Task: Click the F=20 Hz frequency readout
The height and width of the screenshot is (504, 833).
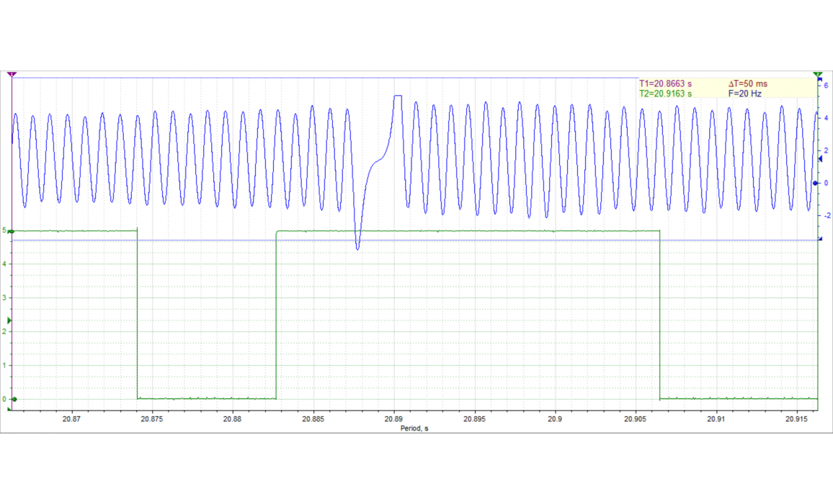Action: pos(745,94)
